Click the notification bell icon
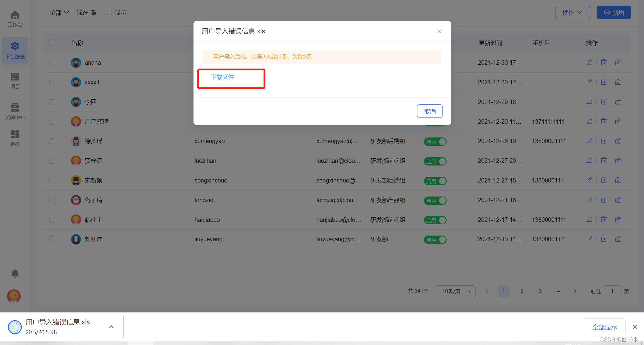 pyautogui.click(x=15, y=273)
